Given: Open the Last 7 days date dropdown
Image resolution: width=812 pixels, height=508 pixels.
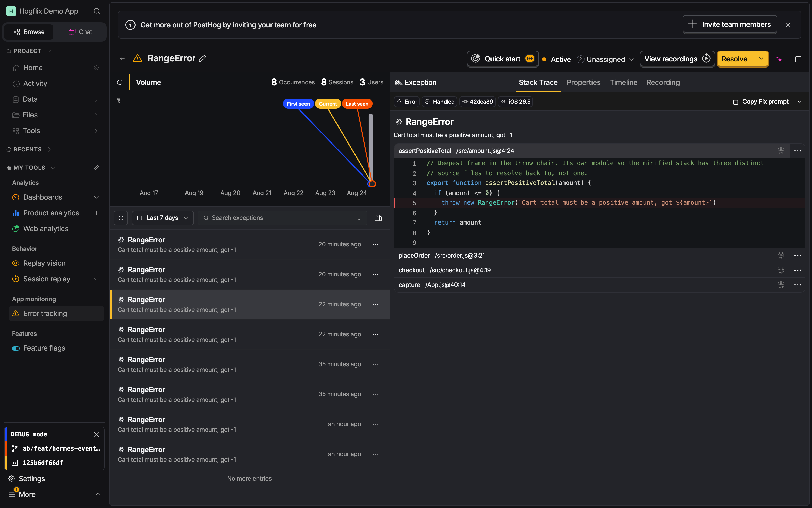Looking at the screenshot, I should tap(163, 218).
